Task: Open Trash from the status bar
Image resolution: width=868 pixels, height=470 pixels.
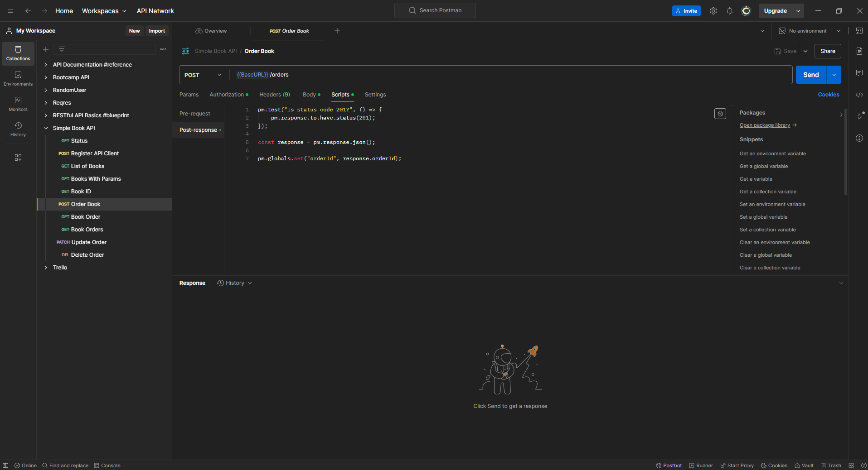Action: [x=831, y=465]
